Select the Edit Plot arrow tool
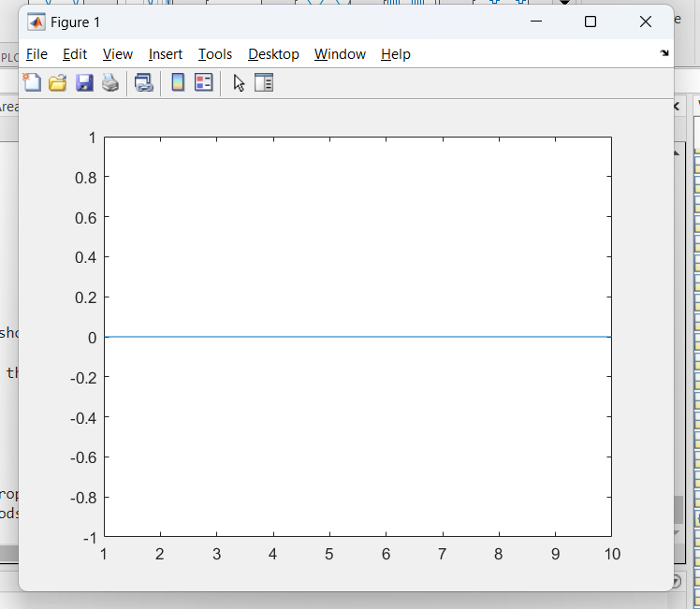This screenshot has height=609, width=700. point(239,83)
